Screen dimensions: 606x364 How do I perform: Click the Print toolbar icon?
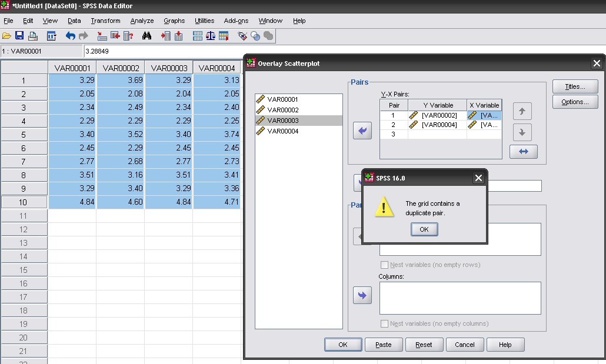[x=33, y=36]
